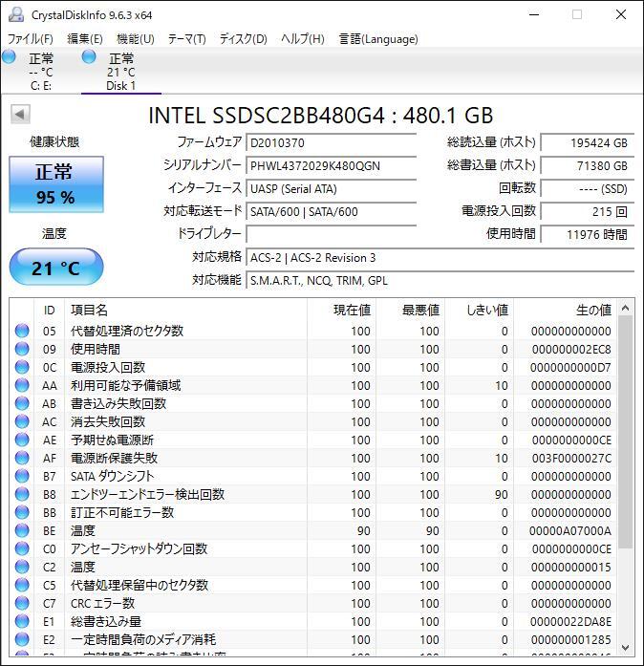Click the 21 °C temperature button
The image size is (644, 666).
click(x=55, y=269)
